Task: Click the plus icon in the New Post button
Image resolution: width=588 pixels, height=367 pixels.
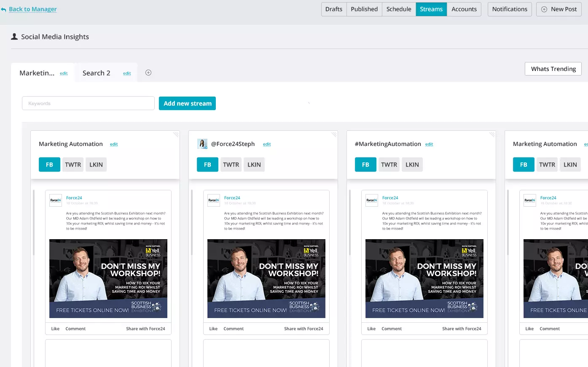Action: coord(544,9)
